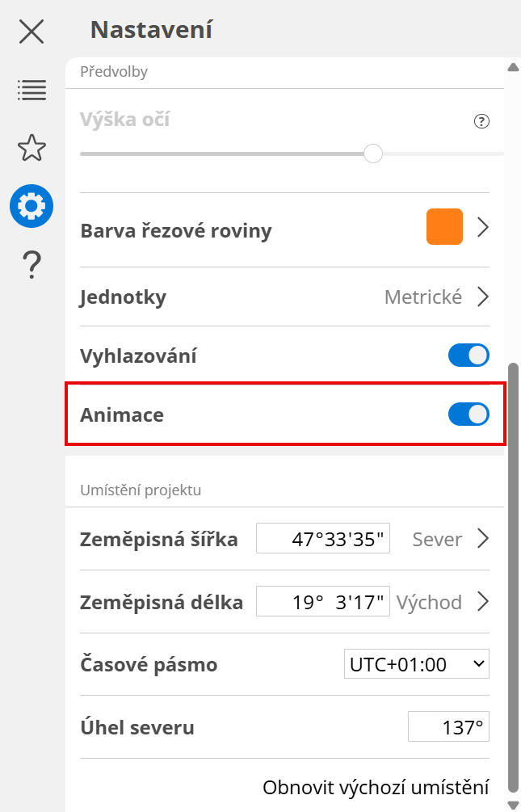Click help icon next to Výška očí

481,122
